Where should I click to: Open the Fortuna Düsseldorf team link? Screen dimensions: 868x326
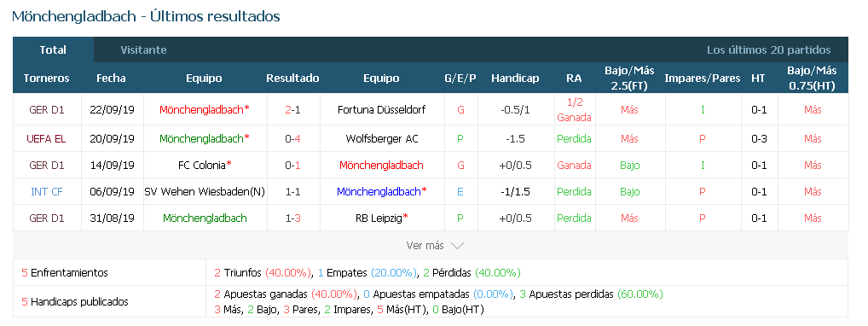[381, 110]
